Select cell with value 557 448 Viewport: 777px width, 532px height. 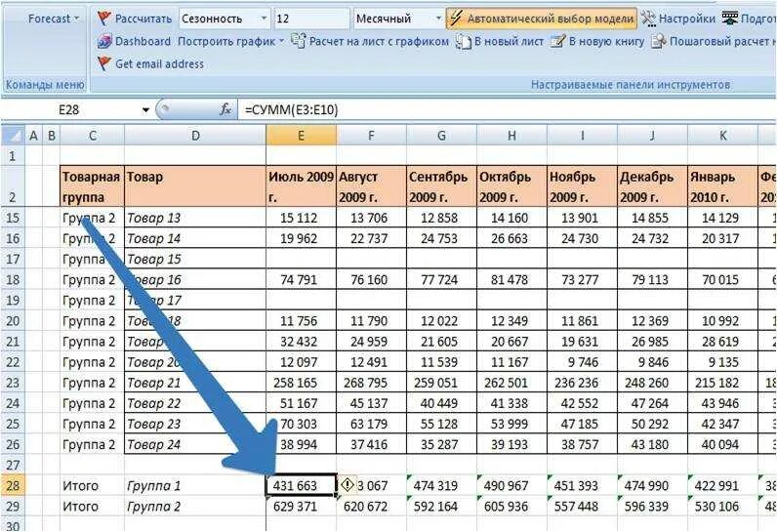tap(582, 507)
